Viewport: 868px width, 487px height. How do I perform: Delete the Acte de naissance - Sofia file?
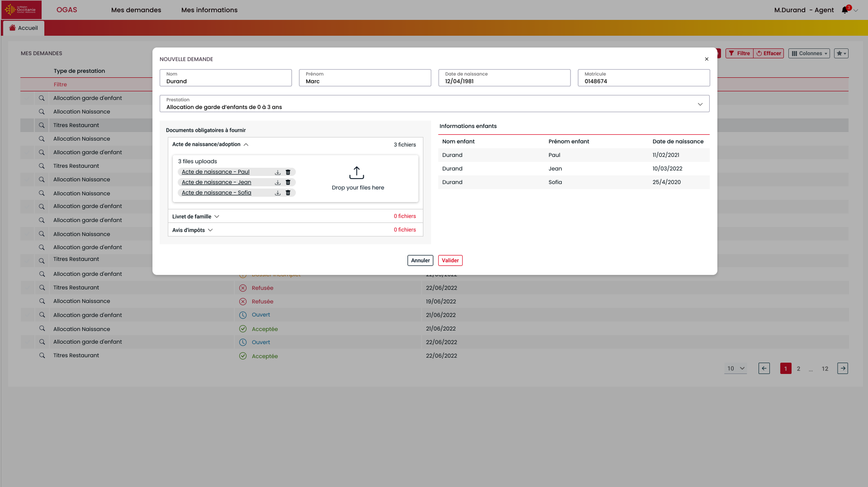[x=288, y=193]
